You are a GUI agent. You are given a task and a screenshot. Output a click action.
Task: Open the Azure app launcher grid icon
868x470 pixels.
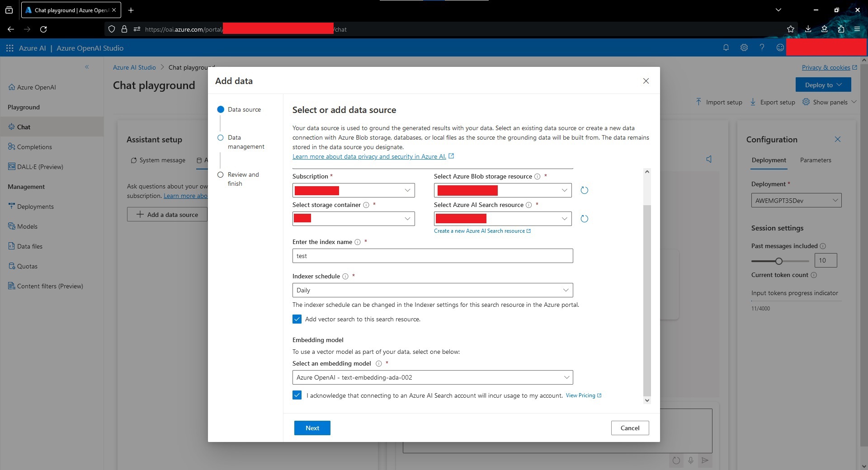[x=9, y=48]
